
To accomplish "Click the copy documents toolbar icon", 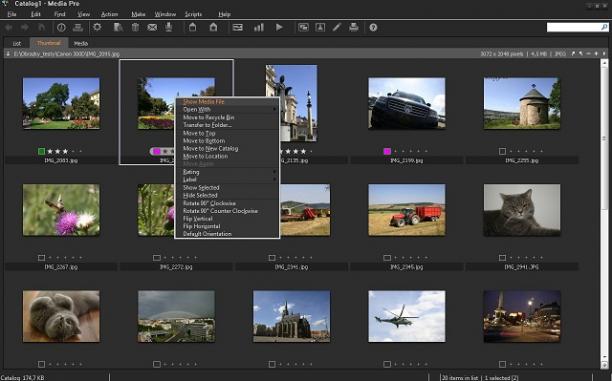I will (x=118, y=27).
